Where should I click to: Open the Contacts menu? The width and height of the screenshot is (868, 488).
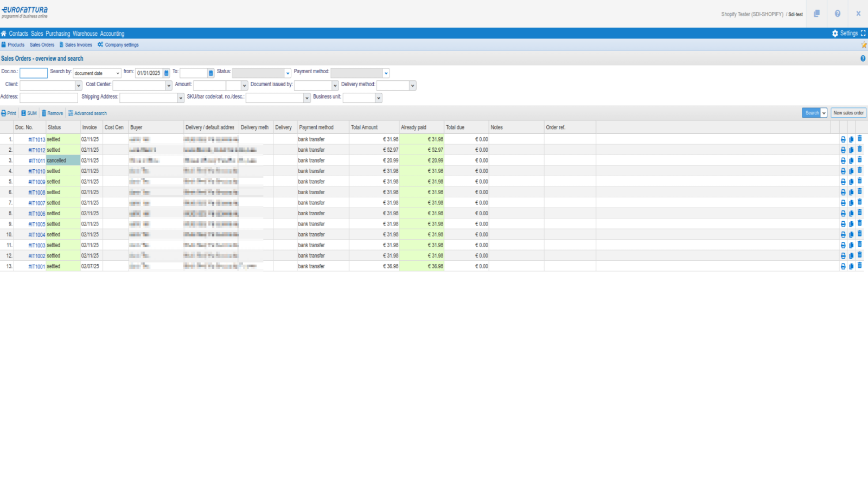pos(18,34)
